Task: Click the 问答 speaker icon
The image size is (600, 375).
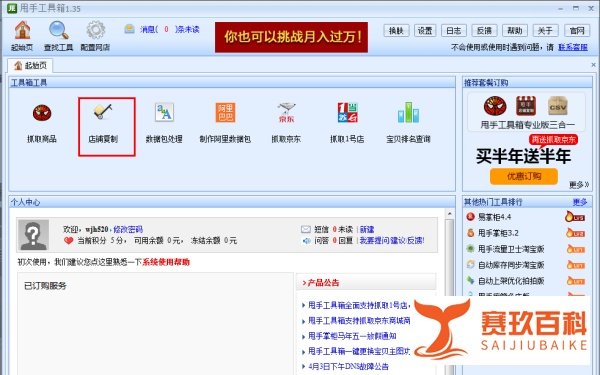Action: point(307,241)
